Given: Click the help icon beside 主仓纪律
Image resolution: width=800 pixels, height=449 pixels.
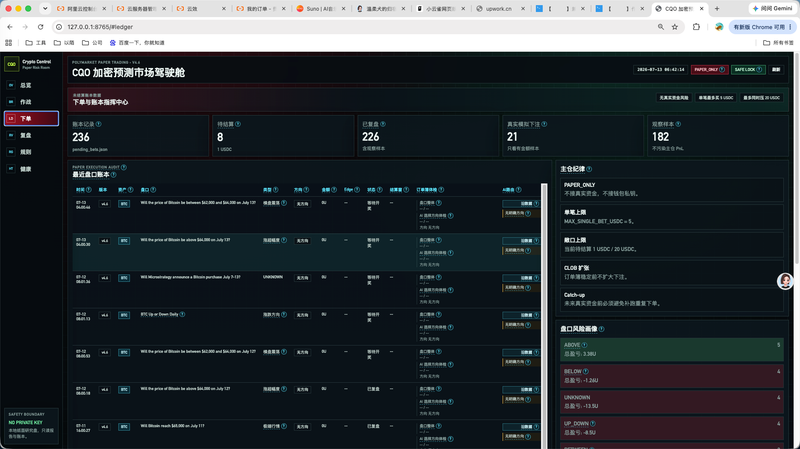Looking at the screenshot, I should (x=589, y=169).
